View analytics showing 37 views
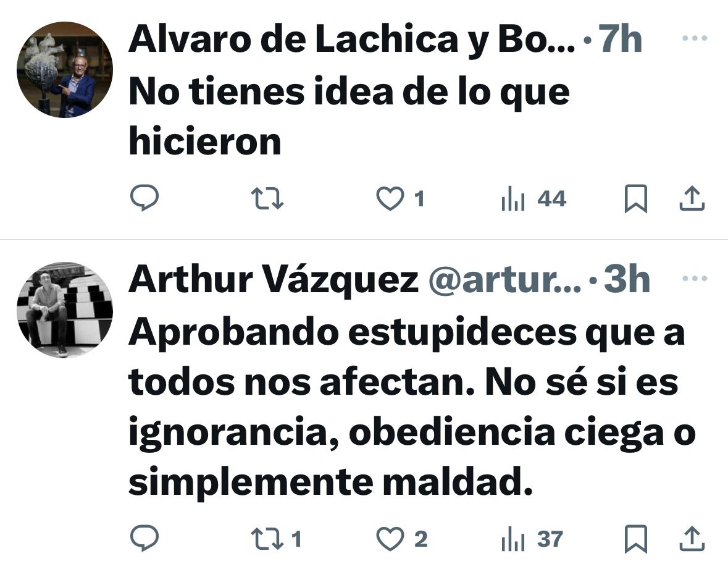The image size is (728, 577). tap(532, 539)
